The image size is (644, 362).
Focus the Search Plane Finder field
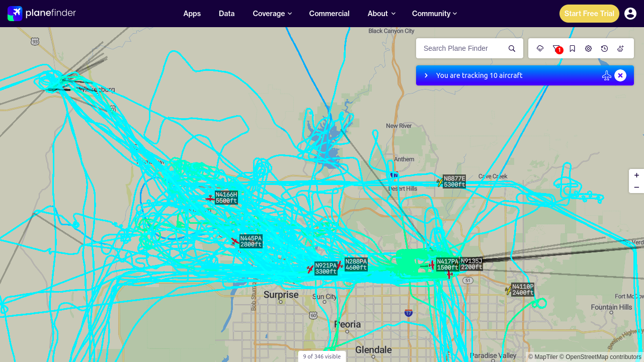(463, 48)
